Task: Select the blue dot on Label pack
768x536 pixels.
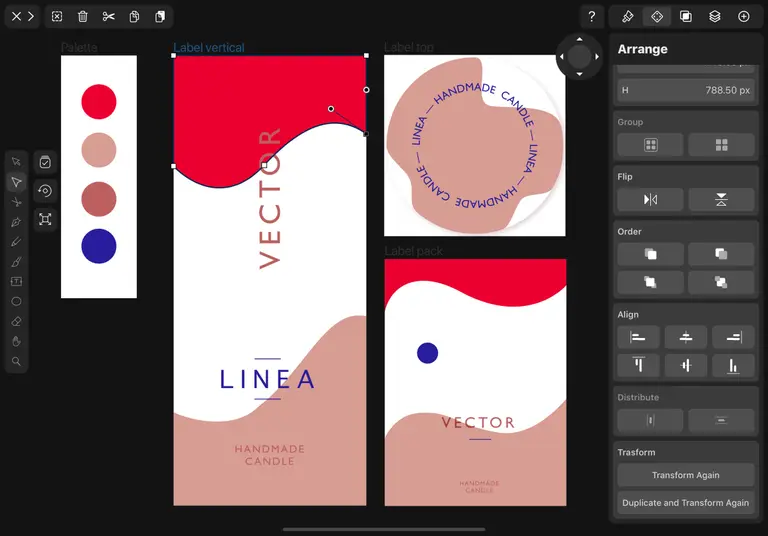Action: 428,353
